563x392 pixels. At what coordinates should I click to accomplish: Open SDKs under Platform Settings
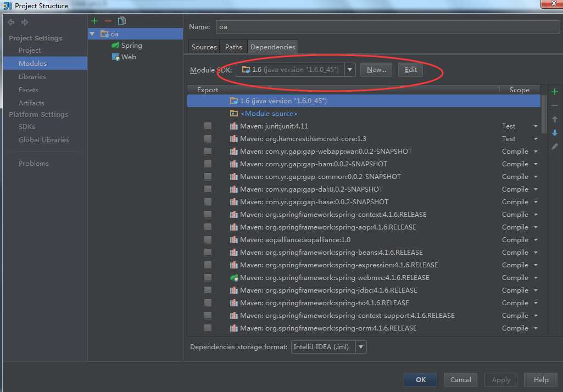coord(27,126)
